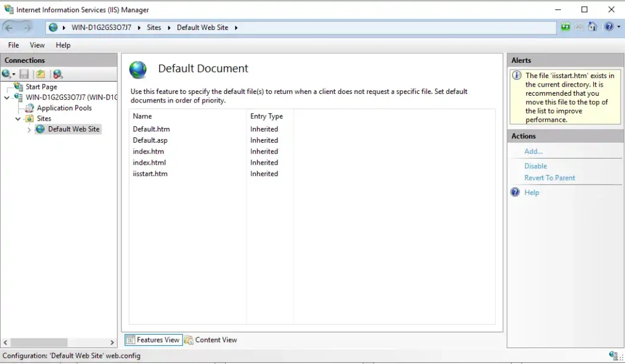
Task: Click the Back navigation arrow
Action: point(9,27)
